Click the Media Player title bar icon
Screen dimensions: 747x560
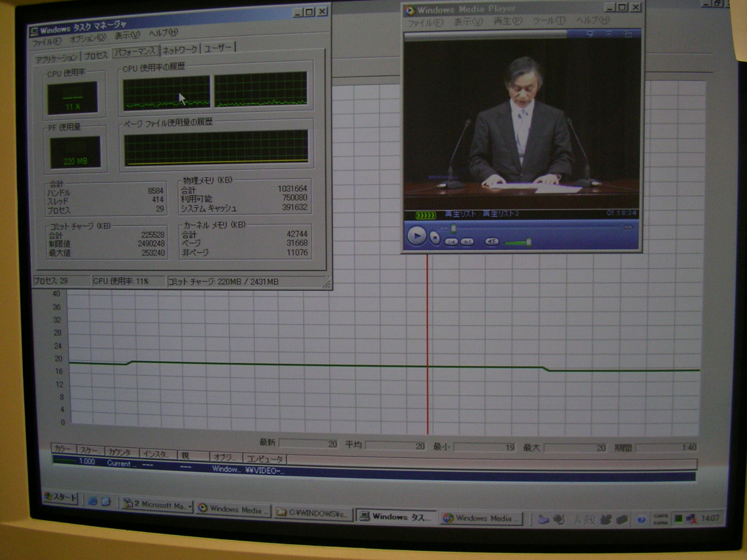(410, 10)
